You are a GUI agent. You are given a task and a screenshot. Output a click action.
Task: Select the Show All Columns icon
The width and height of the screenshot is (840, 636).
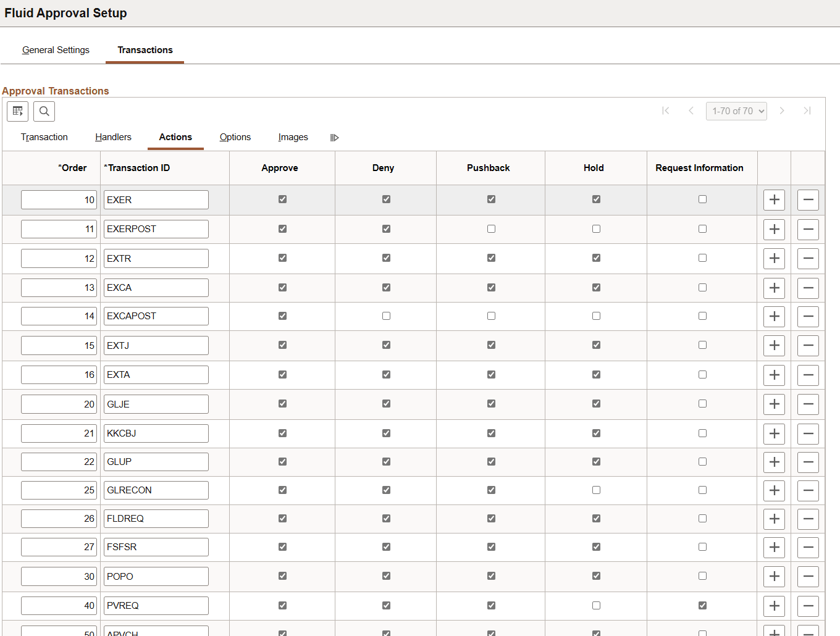[x=334, y=137]
